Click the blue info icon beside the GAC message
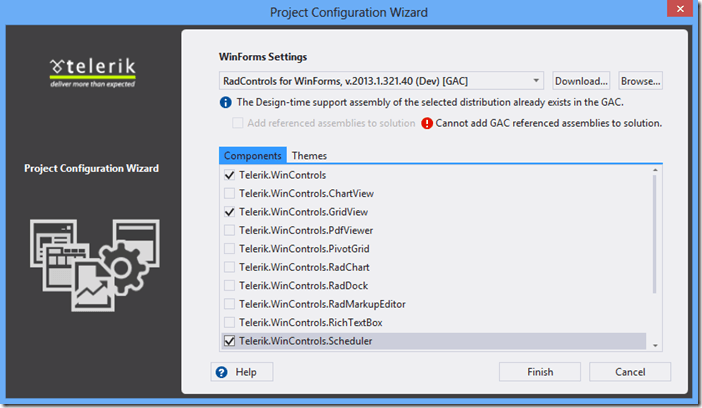 pos(226,103)
